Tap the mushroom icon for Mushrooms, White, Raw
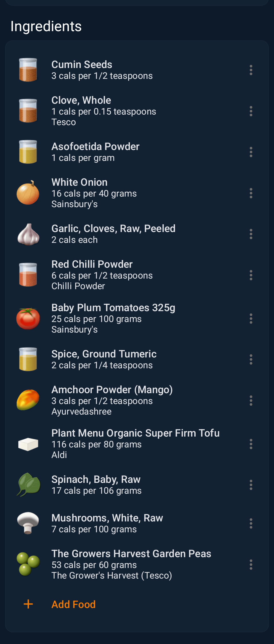Viewport: 274px width, 644px height. (28, 523)
